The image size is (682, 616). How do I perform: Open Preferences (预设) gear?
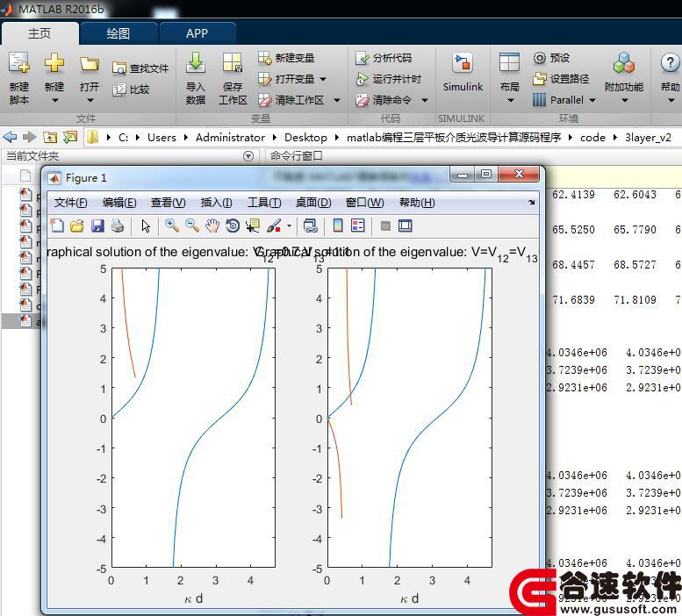[x=551, y=58]
